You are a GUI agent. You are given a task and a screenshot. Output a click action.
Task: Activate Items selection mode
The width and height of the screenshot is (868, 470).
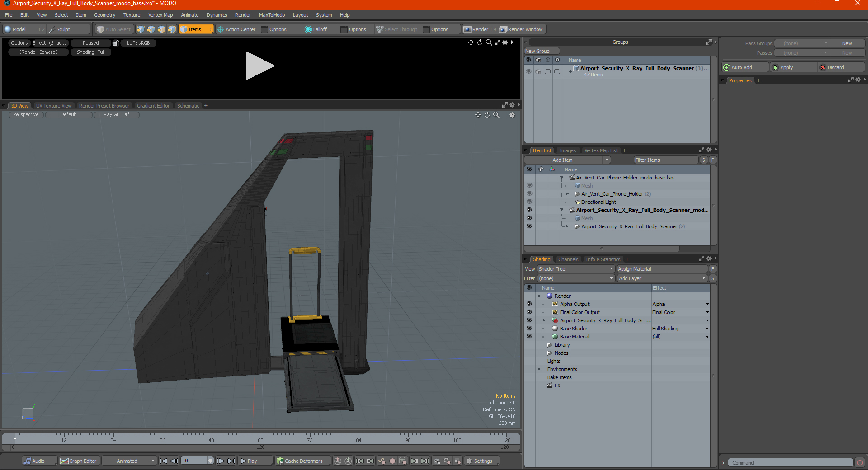click(196, 29)
